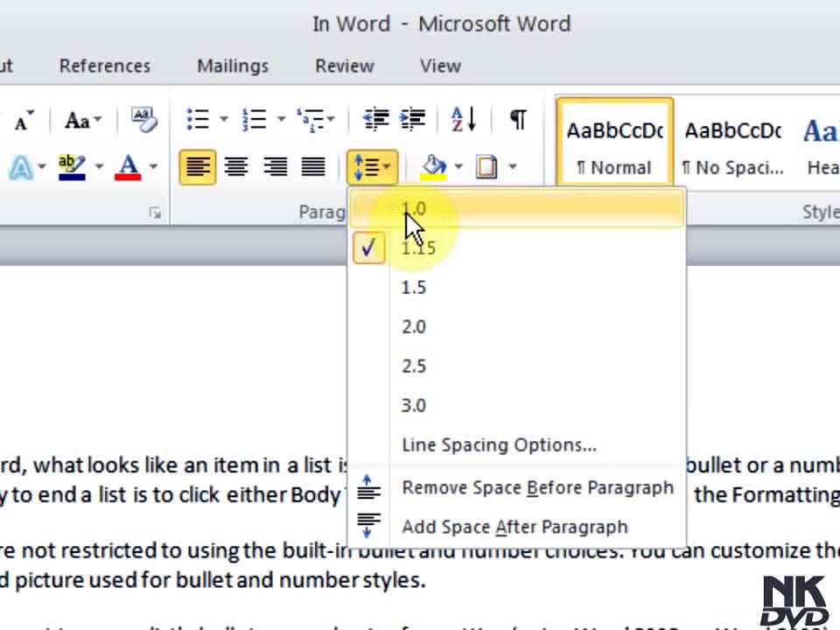
Task: Select the checked 1.15 line spacing
Action: click(x=516, y=248)
